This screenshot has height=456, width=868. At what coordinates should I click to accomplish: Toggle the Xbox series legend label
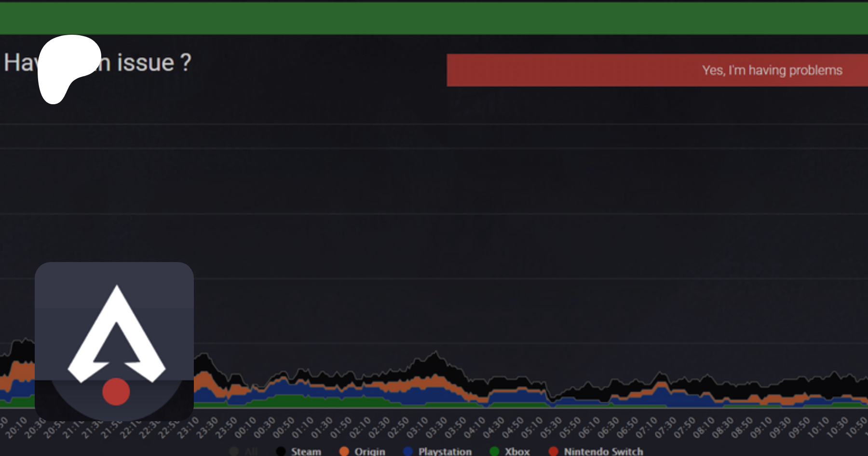(x=517, y=451)
